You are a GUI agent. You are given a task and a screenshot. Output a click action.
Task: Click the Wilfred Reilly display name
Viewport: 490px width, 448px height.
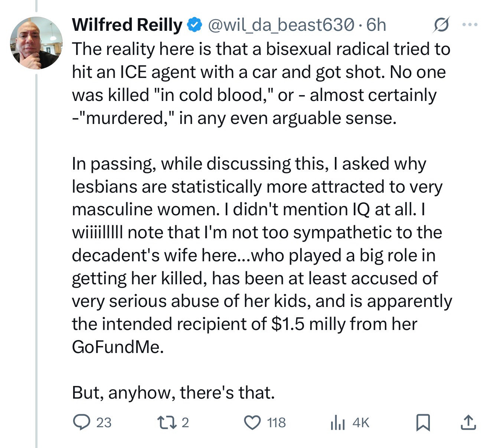click(x=127, y=25)
